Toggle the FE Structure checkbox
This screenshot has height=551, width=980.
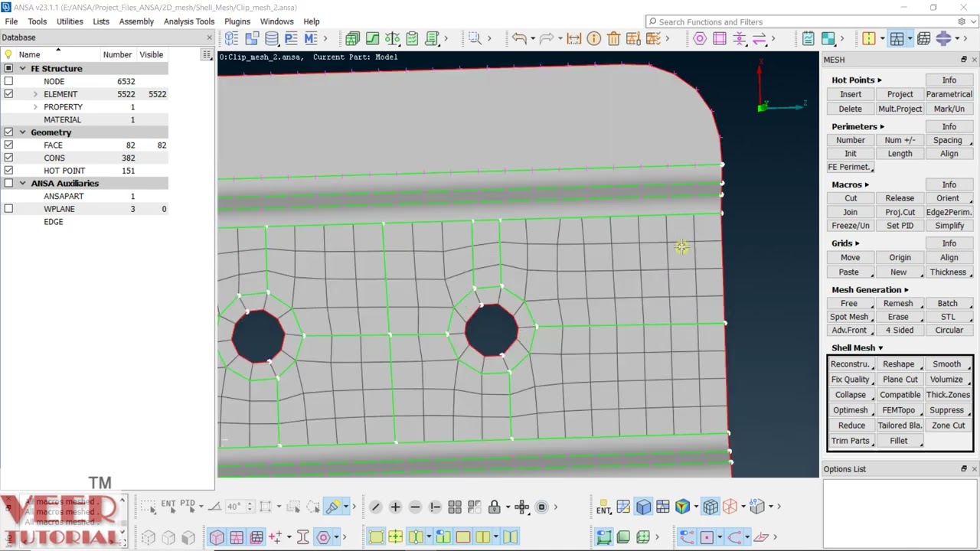pos(8,68)
